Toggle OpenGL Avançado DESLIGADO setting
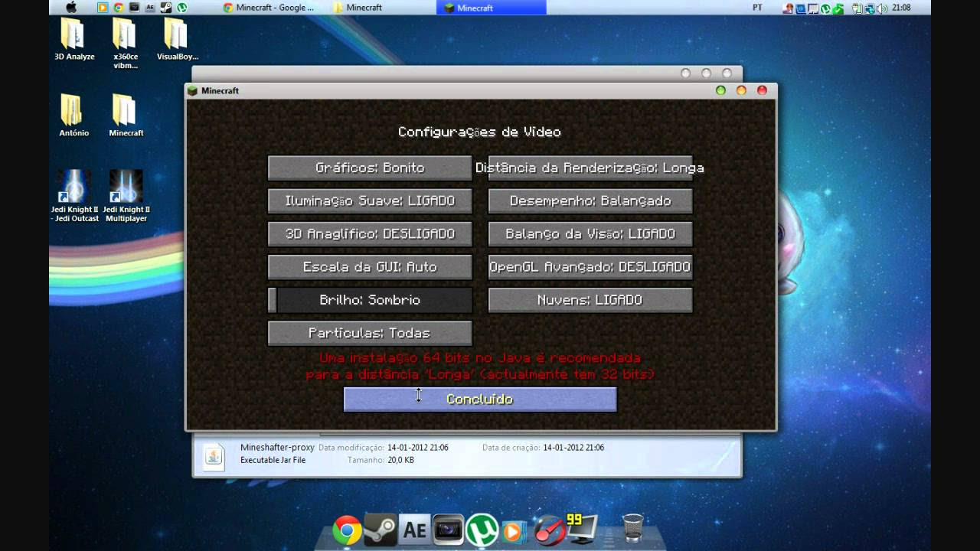Image resolution: width=980 pixels, height=551 pixels. pos(590,266)
